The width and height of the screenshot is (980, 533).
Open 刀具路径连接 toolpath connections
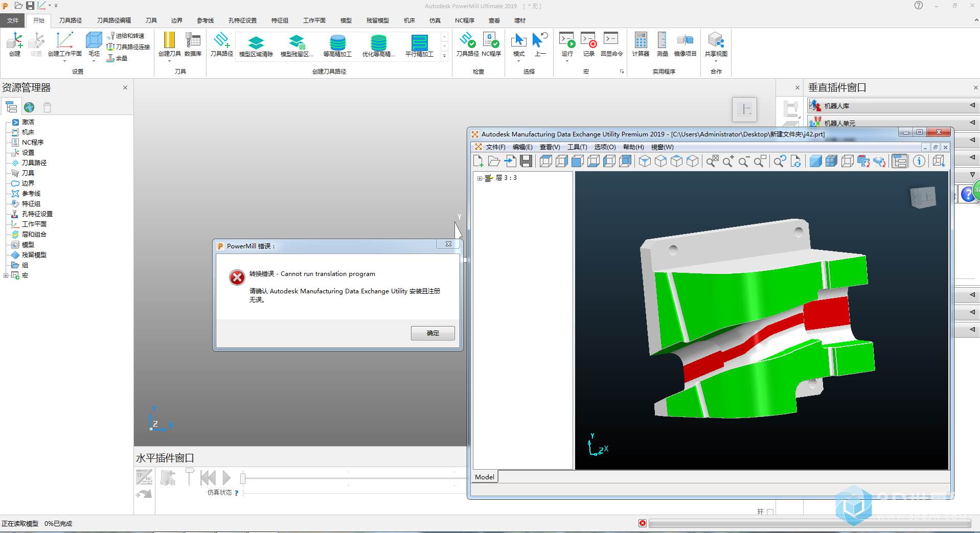(128, 47)
